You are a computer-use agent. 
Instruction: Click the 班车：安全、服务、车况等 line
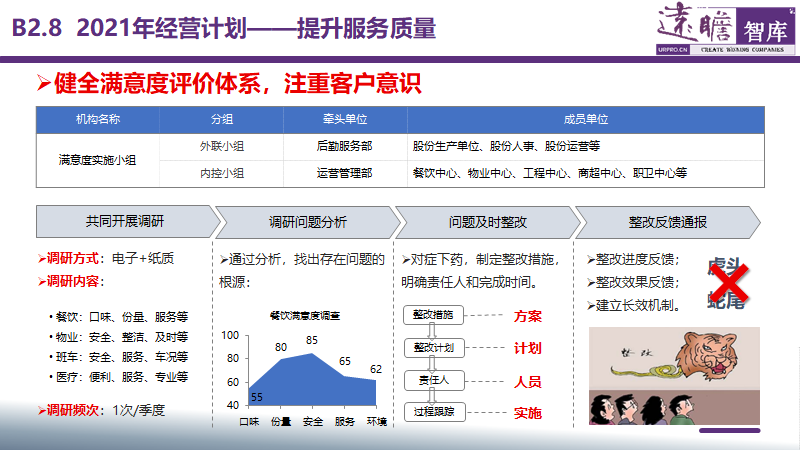118,357
